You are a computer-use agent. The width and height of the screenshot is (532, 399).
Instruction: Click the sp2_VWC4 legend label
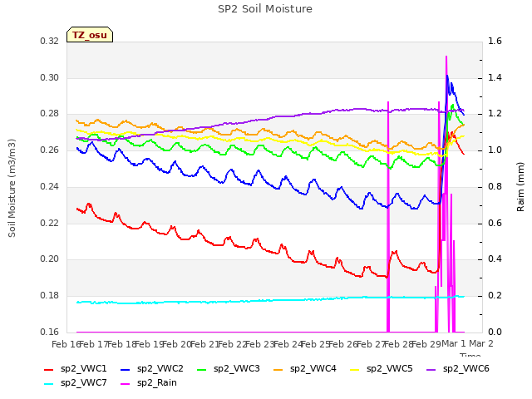tap(313, 368)
